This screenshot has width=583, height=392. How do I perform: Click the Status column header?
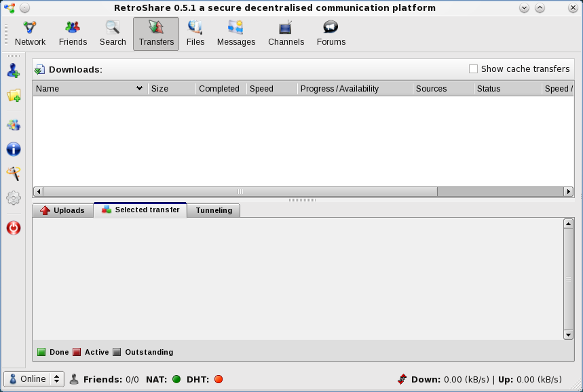pyautogui.click(x=508, y=89)
